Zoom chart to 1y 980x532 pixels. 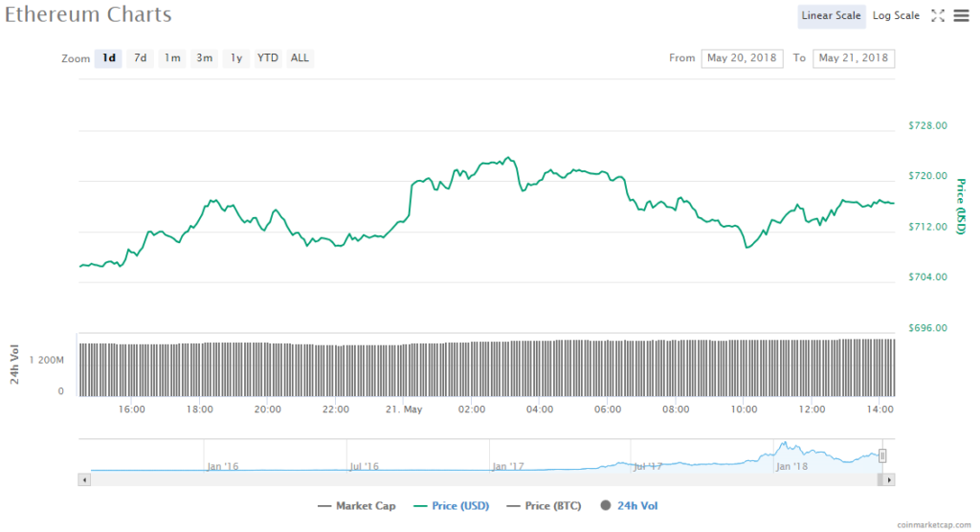(x=235, y=58)
